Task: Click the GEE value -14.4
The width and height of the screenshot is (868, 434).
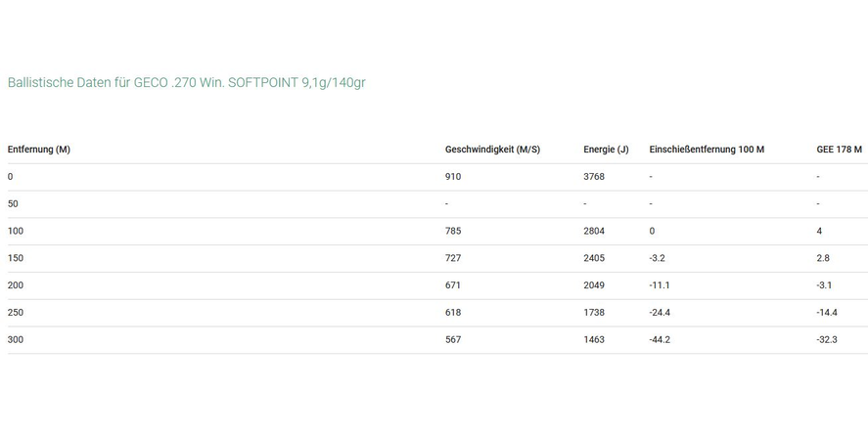Action: (828, 313)
